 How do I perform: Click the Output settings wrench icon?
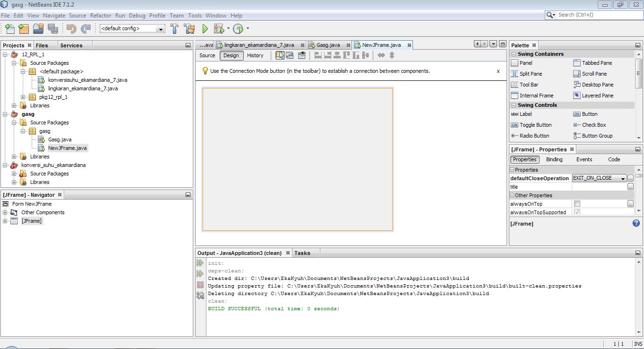[x=200, y=295]
